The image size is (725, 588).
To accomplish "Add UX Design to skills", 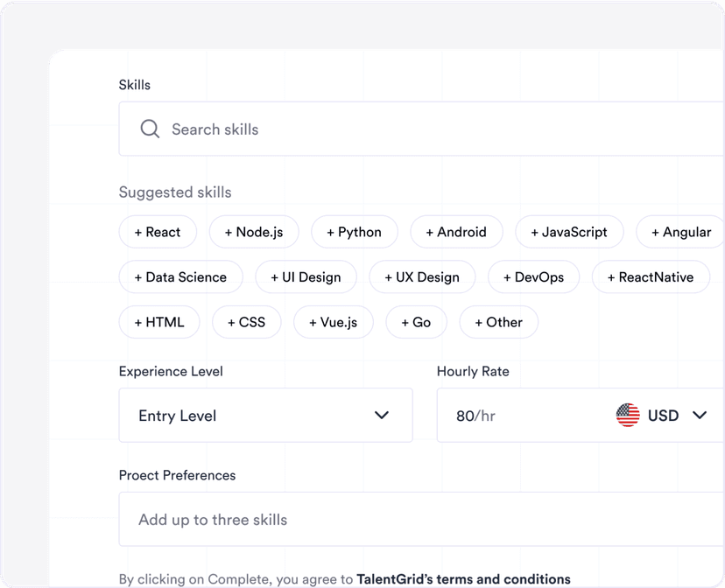I will tap(422, 277).
